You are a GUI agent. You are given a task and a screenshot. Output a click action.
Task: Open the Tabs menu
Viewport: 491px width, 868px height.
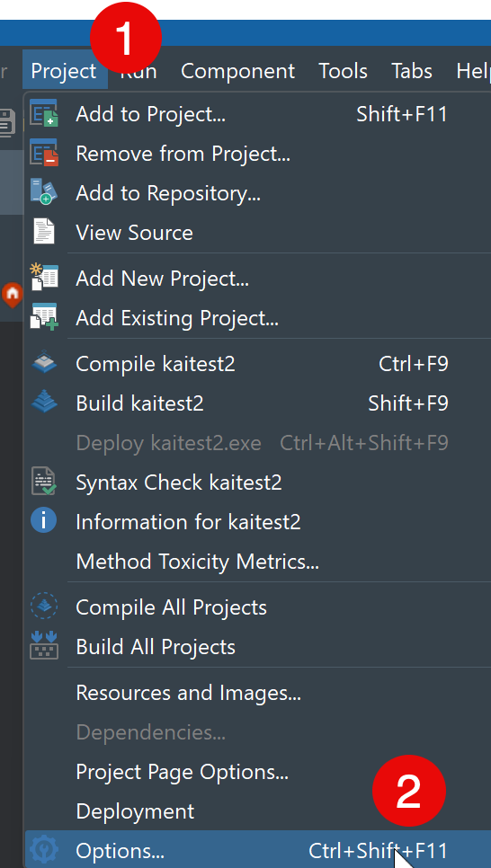click(x=412, y=71)
